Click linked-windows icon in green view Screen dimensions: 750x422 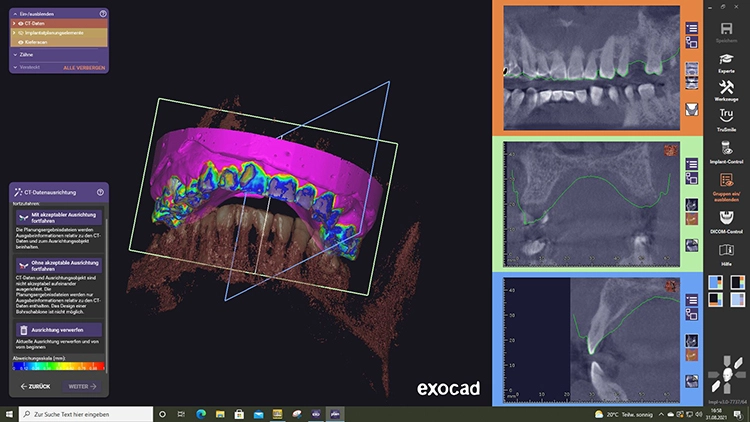pyautogui.click(x=692, y=179)
